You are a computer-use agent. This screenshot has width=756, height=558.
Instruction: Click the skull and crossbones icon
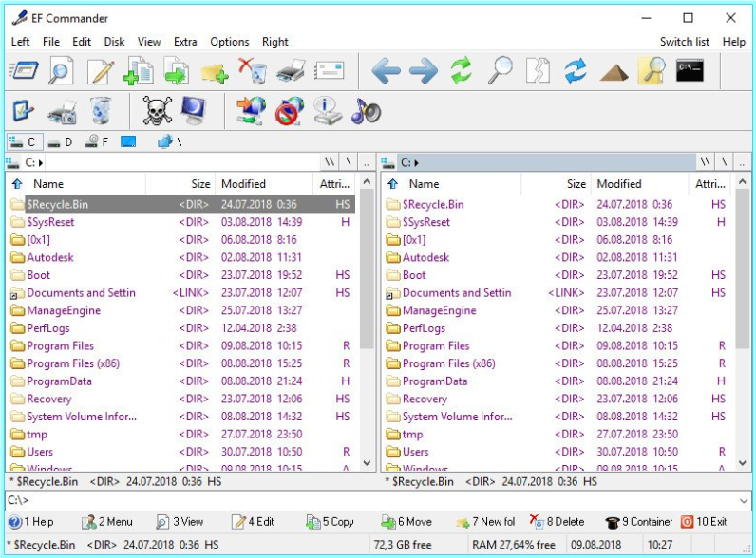(157, 110)
